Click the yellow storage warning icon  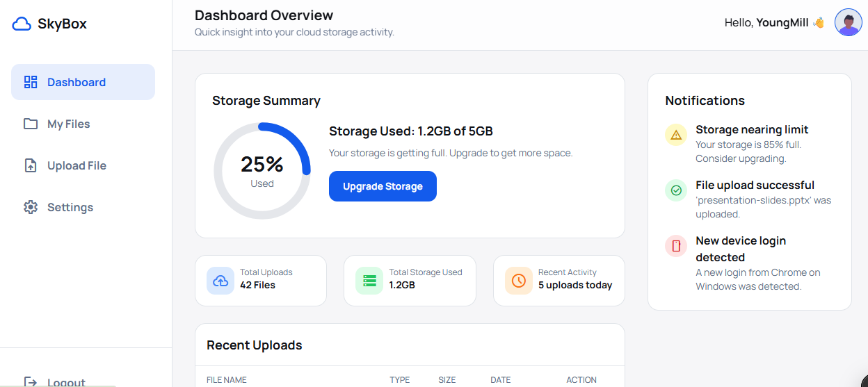676,135
